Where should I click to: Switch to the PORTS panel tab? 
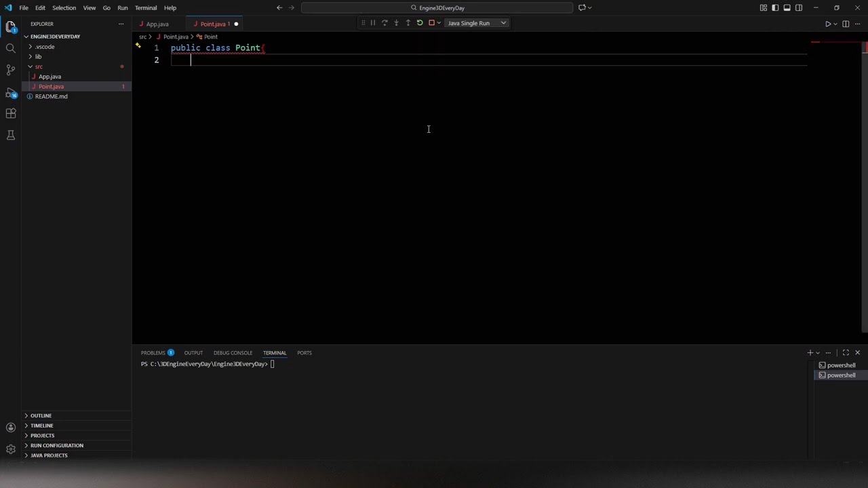click(x=304, y=352)
